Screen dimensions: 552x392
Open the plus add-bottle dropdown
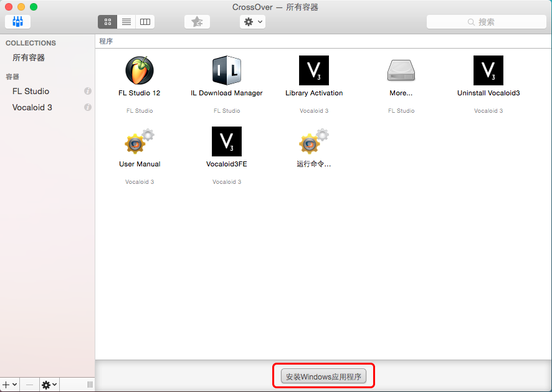tap(9, 385)
